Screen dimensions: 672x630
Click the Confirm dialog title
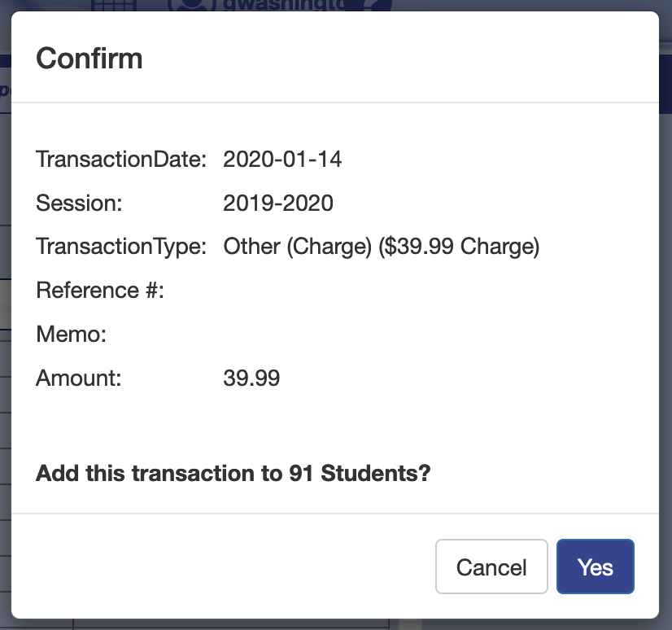point(89,59)
